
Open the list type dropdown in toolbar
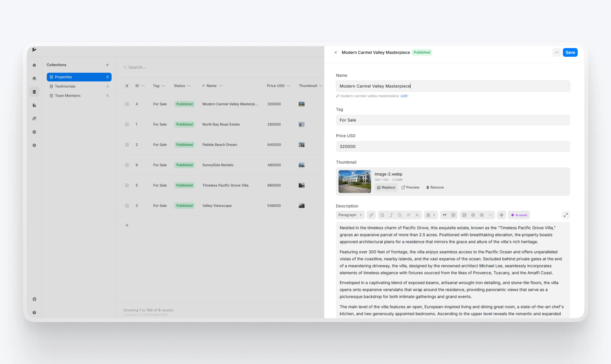coord(431,215)
